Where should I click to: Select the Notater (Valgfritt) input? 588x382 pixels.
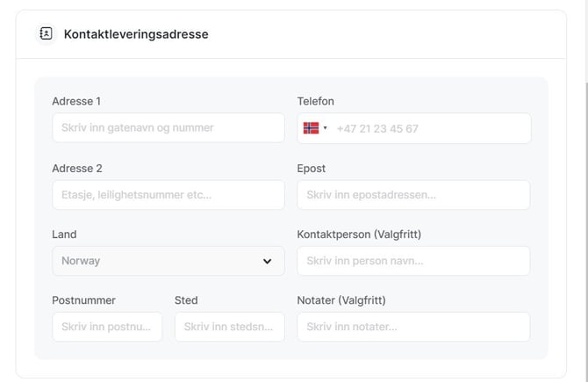[413, 327]
